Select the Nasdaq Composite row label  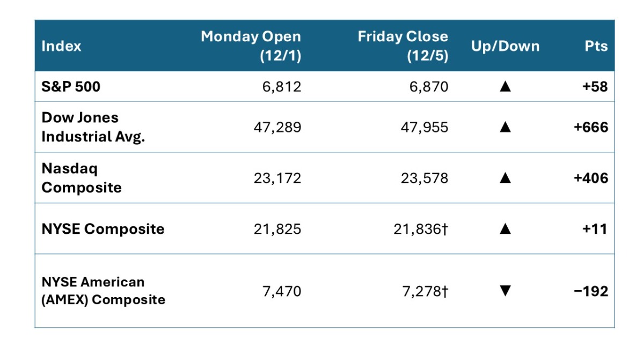(x=82, y=178)
